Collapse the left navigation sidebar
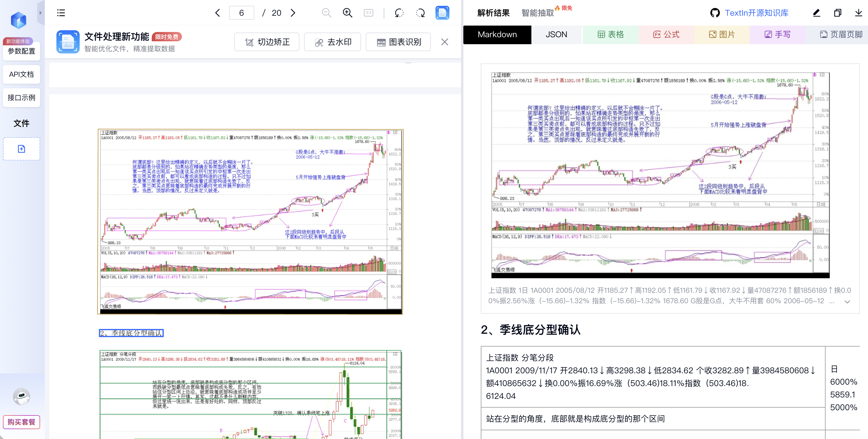Screen dimensions: 868x439 (x=41, y=13)
